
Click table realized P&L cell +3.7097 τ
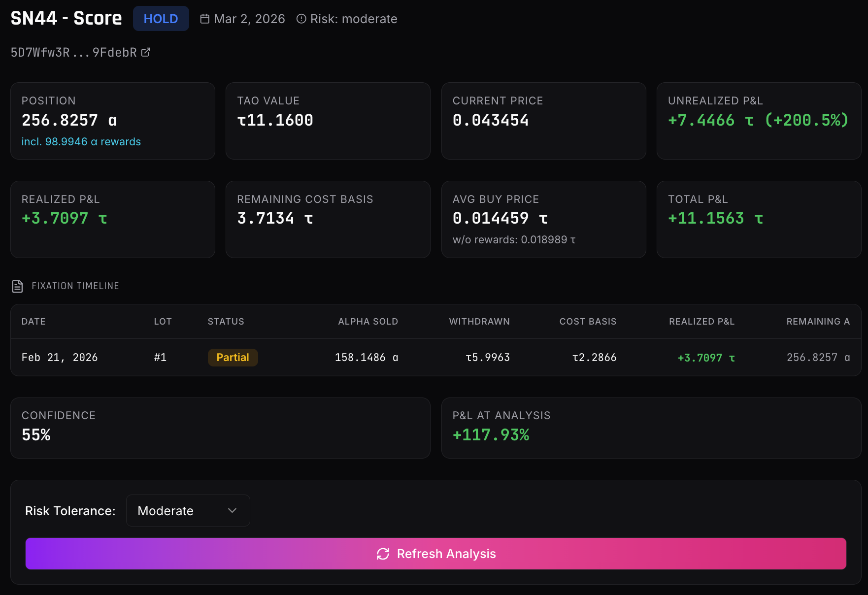click(x=706, y=358)
